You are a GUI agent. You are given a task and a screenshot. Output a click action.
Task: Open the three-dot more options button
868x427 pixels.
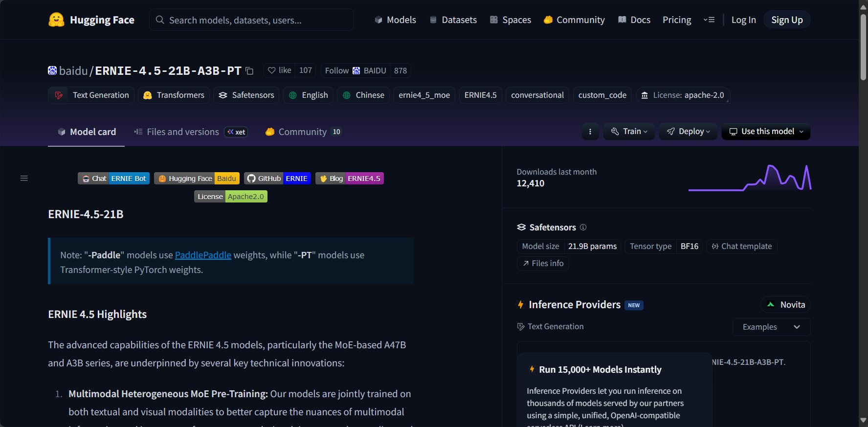point(590,132)
